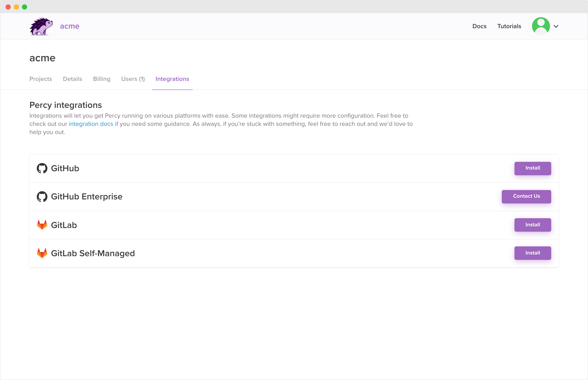This screenshot has width=588, height=380.
Task: Click the green user avatar icon
Action: pyautogui.click(x=541, y=26)
